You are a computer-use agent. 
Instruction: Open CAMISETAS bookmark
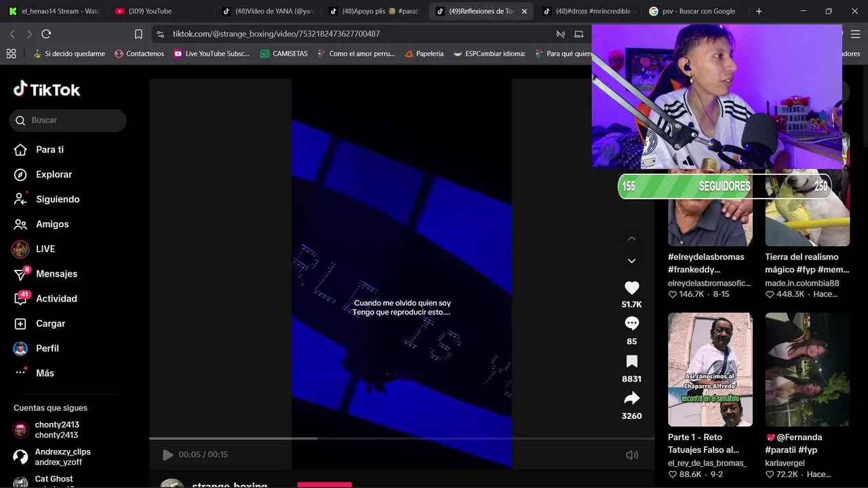284,54
